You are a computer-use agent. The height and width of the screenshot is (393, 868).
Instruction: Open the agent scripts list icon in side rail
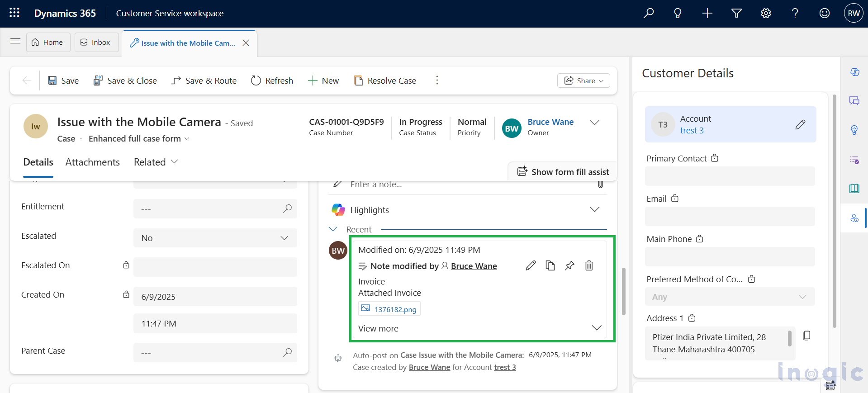point(854,160)
